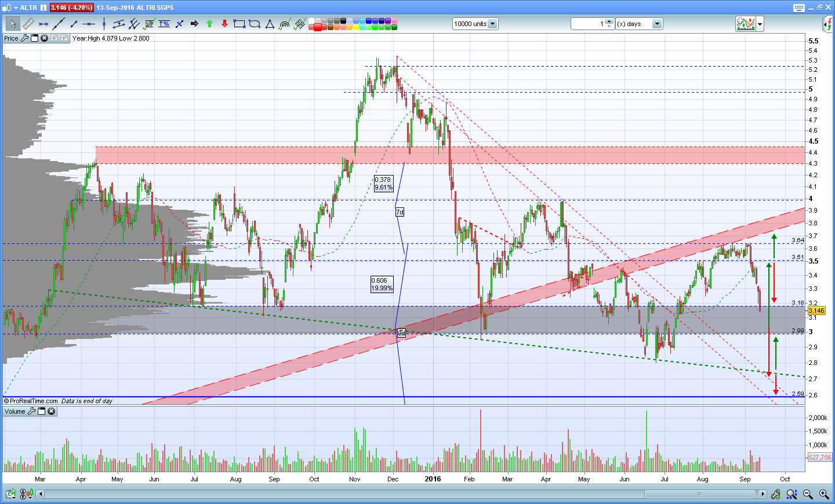Zoom in with the magnifier plus
This screenshot has height=504, width=835.
pyautogui.click(x=824, y=494)
